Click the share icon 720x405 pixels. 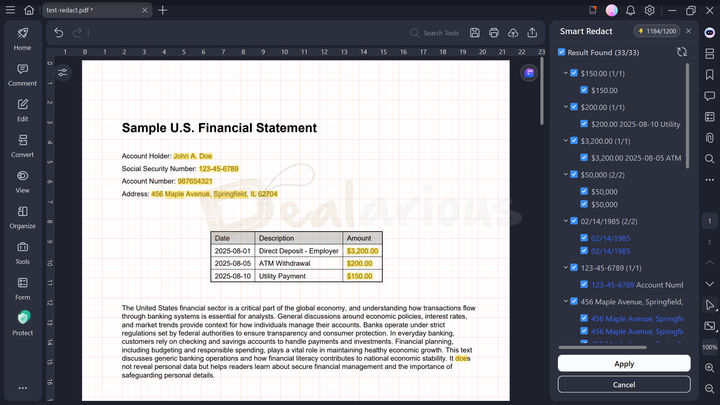pos(532,33)
